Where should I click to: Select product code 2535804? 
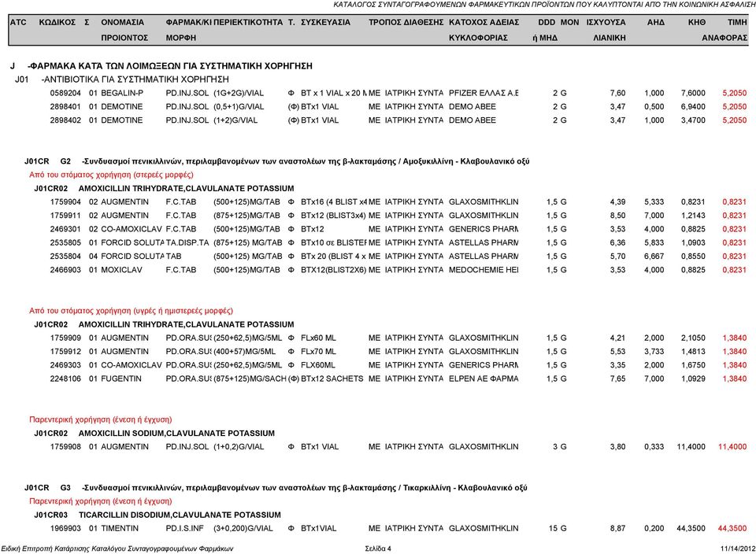65,257
